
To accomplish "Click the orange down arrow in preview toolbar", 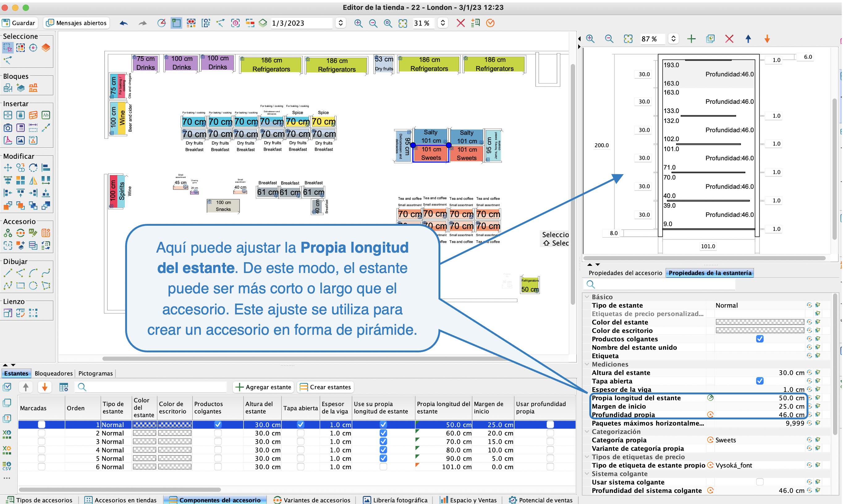I will pos(767,39).
